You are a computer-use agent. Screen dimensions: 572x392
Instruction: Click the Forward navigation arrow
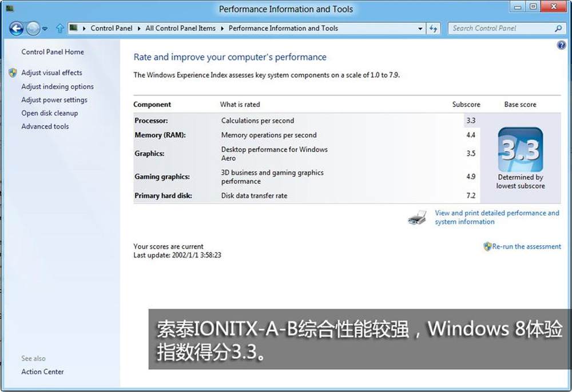click(33, 28)
